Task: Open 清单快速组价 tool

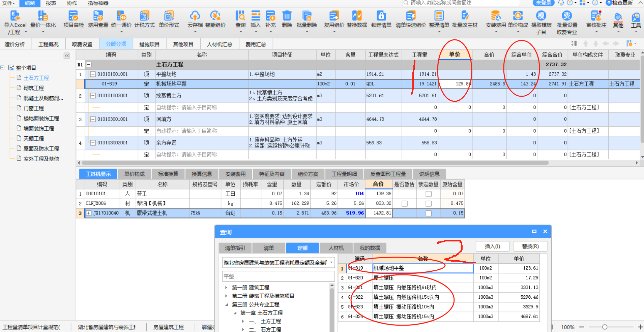Action: pyautogui.click(x=411, y=19)
